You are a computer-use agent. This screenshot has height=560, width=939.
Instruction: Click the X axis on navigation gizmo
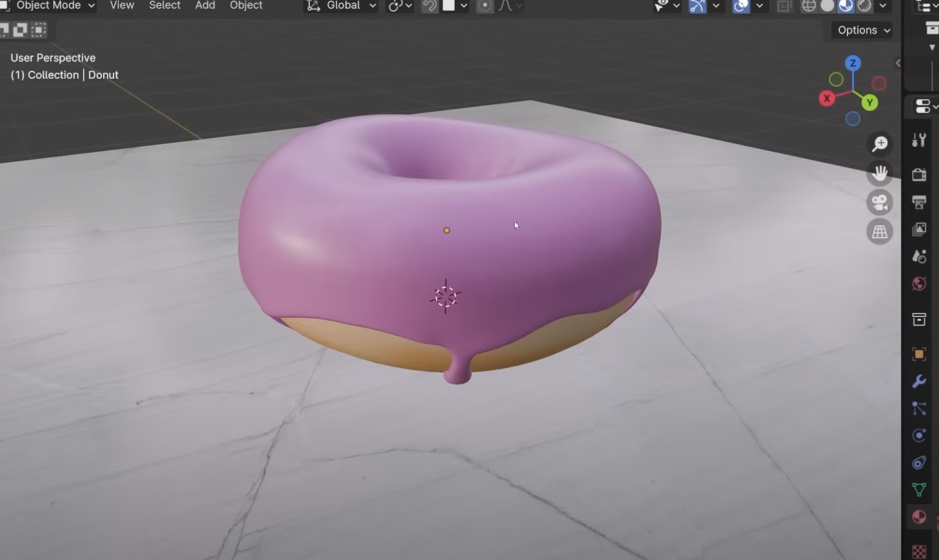tap(826, 99)
